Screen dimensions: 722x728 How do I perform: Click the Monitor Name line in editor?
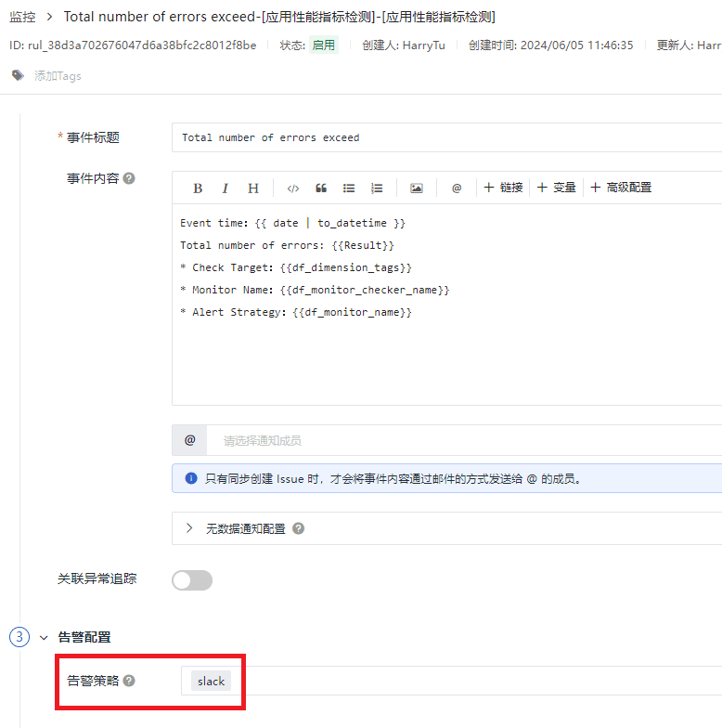[x=316, y=290]
